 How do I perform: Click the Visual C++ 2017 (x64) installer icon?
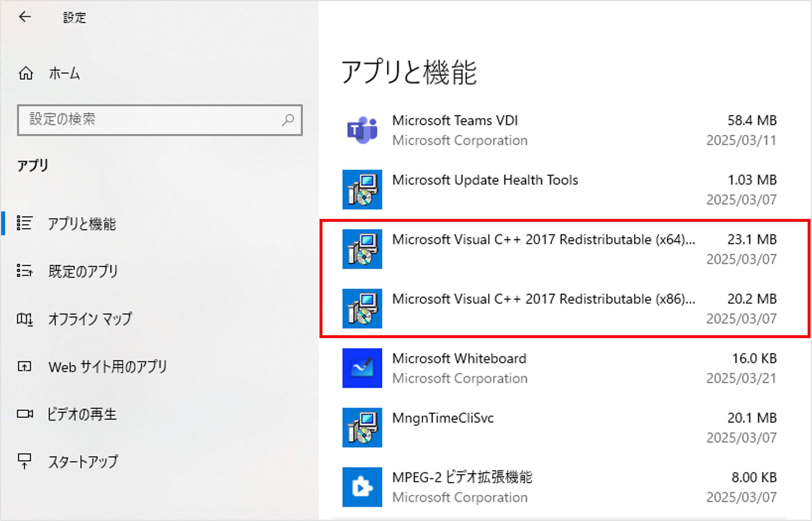[x=362, y=249]
